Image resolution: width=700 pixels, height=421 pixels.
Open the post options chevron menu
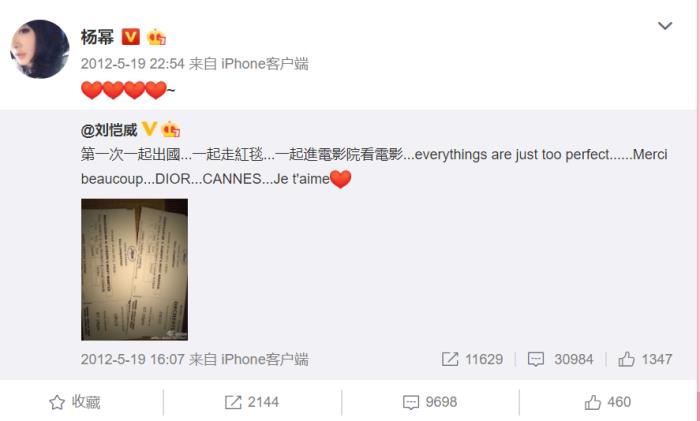(665, 26)
